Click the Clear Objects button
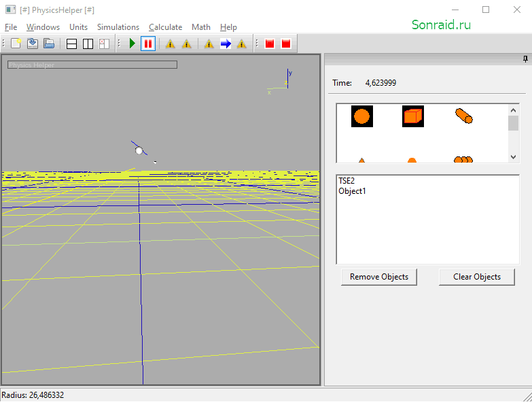 click(477, 277)
